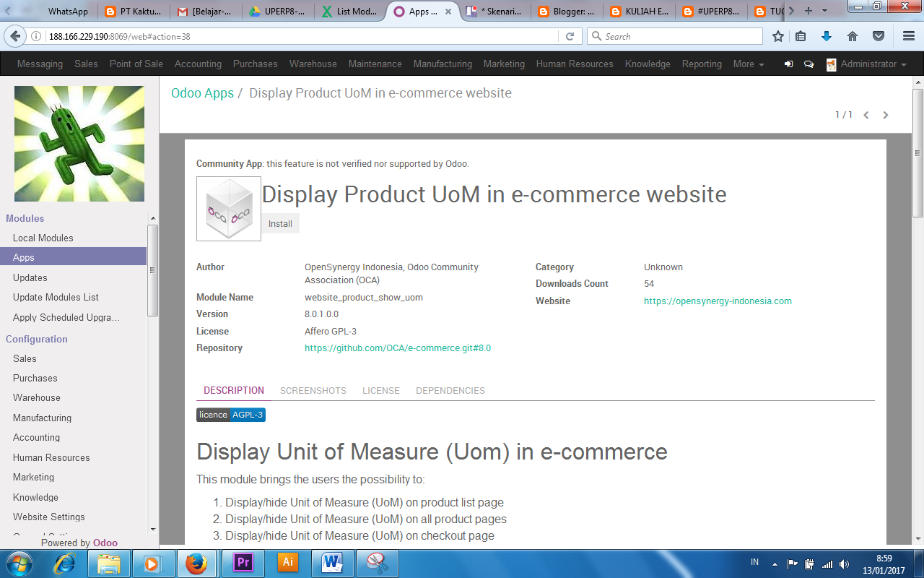Click the OCA module box icon
924x578 pixels.
tap(229, 209)
